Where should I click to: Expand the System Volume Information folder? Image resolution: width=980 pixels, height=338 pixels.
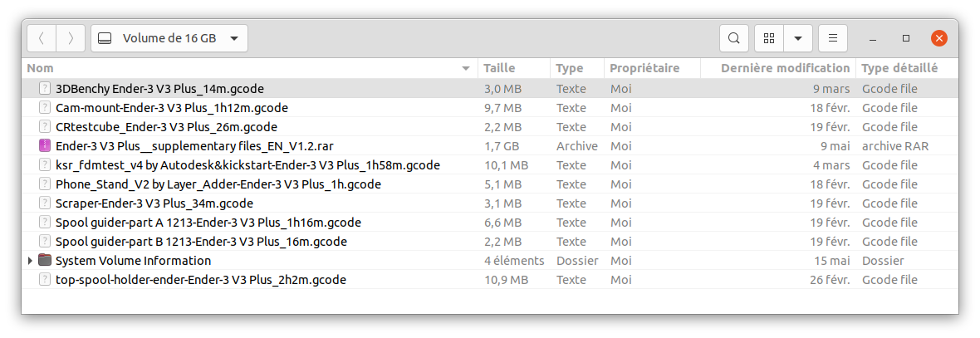point(31,261)
